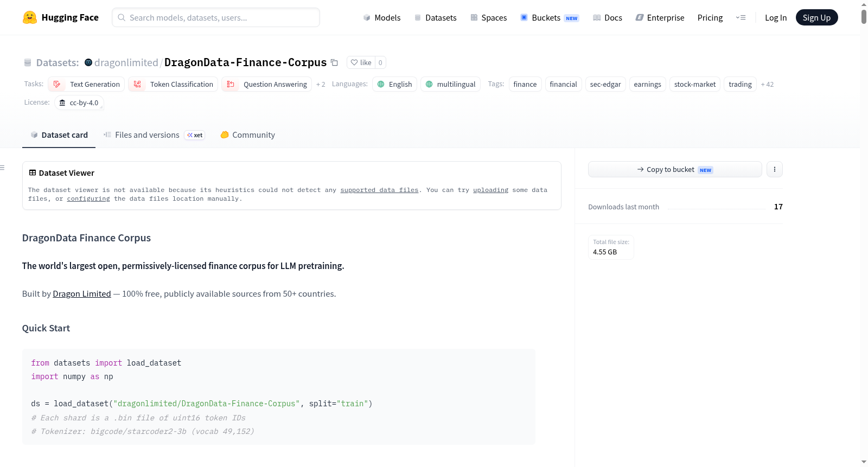Open the three-dot options menu
This screenshot has height=467, width=868.
pyautogui.click(x=774, y=169)
